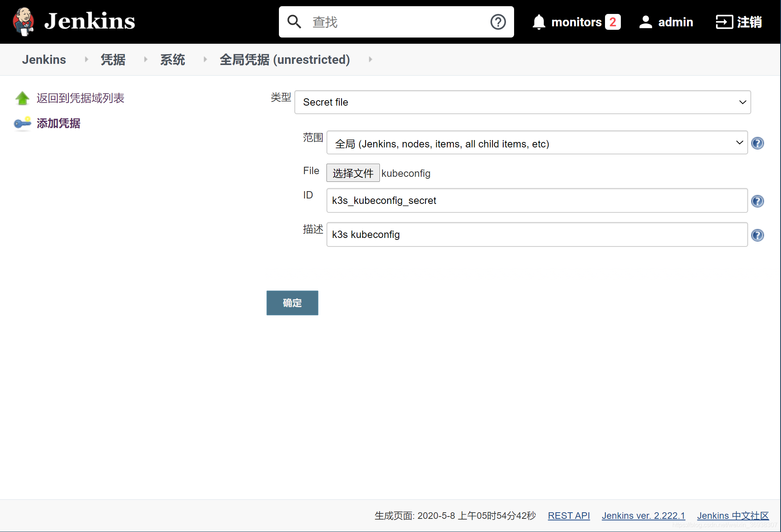Open the Jenkins ver. 2.222.1 link
Viewport: 781px width, 532px height.
click(x=643, y=516)
